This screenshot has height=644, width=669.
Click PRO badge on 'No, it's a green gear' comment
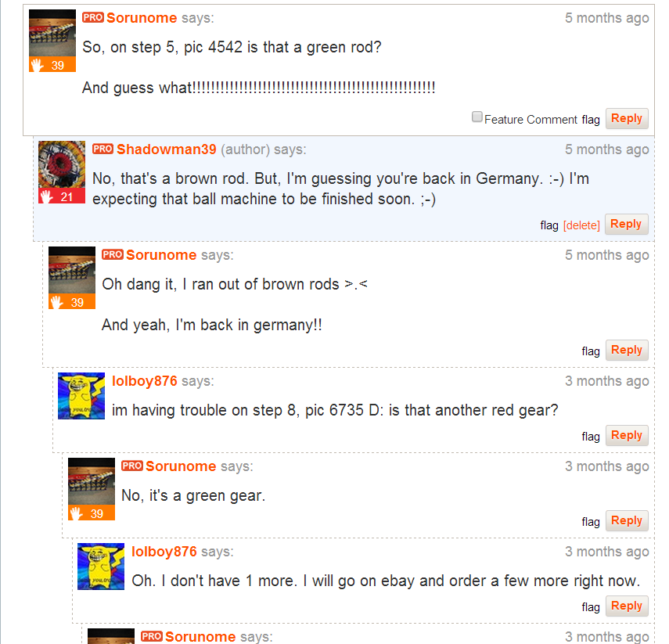pos(131,466)
